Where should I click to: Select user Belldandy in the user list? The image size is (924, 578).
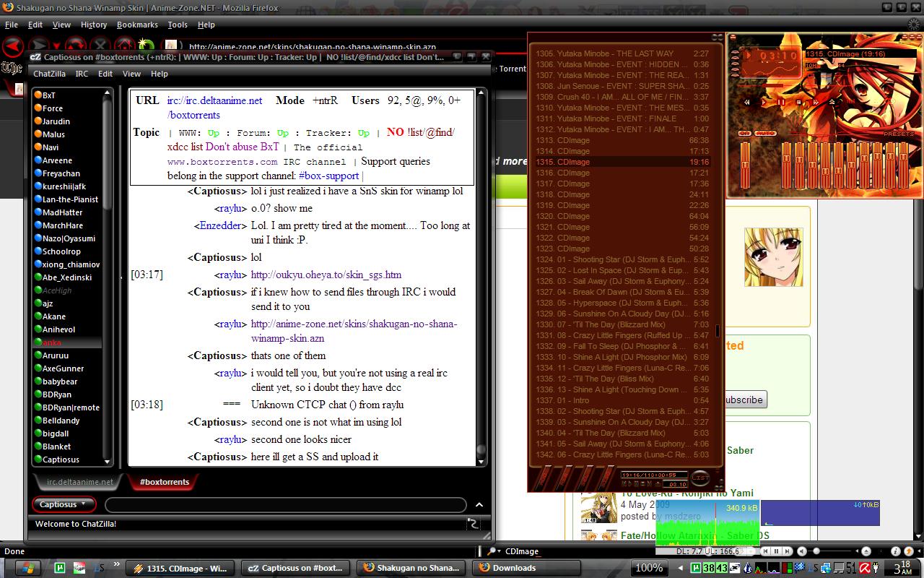click(68, 420)
